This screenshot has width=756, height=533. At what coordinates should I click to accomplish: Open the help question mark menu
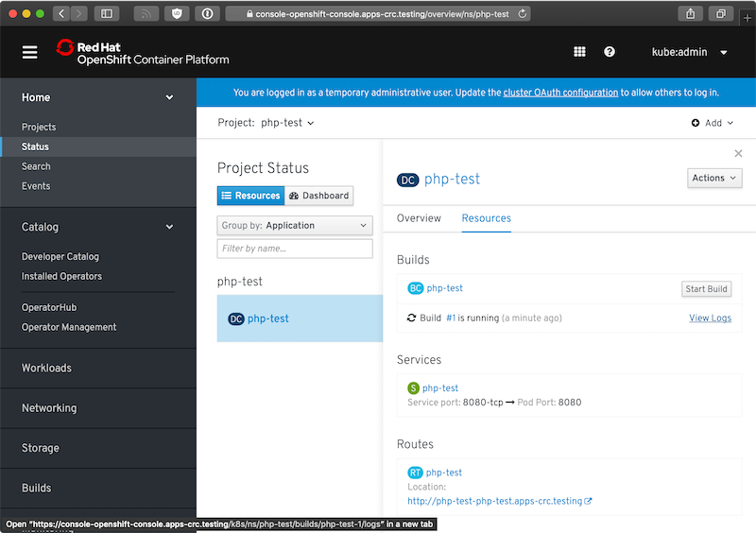[x=610, y=52]
